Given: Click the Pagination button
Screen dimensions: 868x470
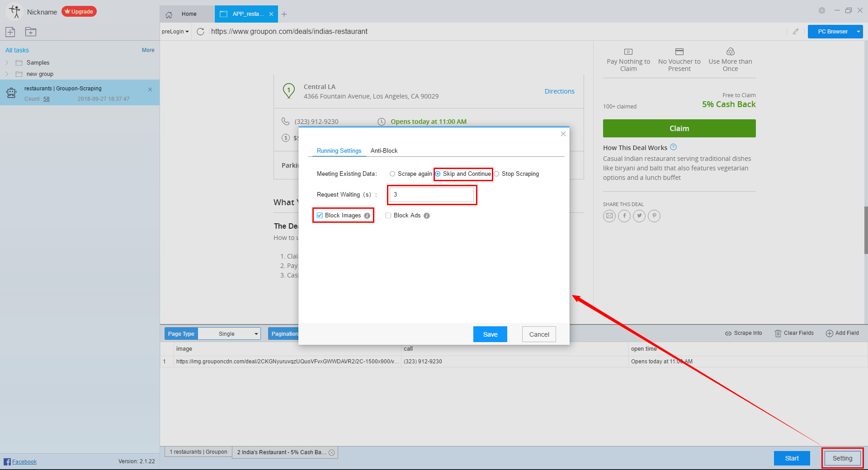Looking at the screenshot, I should tap(284, 334).
